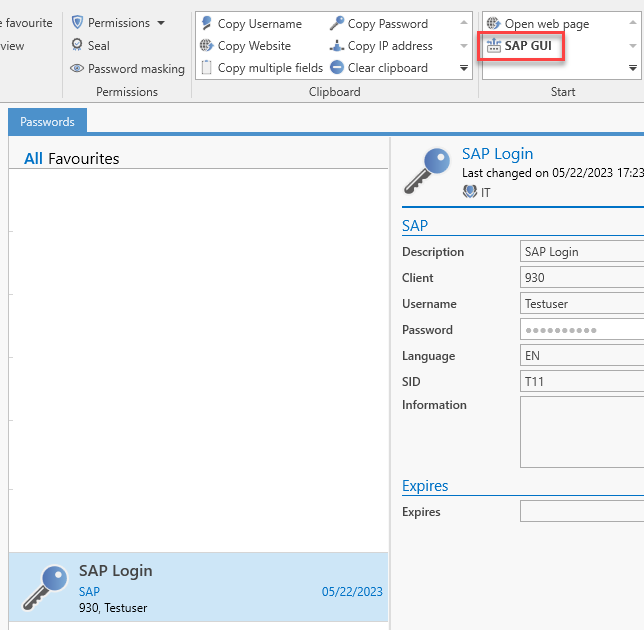This screenshot has width=644, height=630.
Task: Click Open web page button
Action: pyautogui.click(x=538, y=24)
